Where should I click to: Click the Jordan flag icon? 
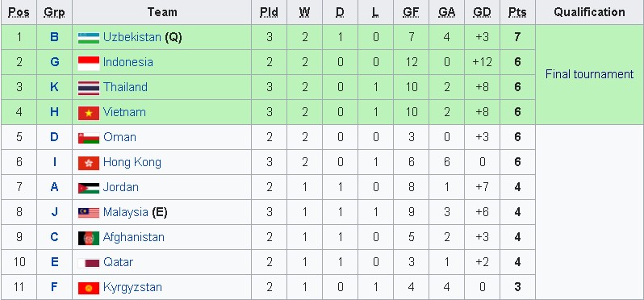point(89,188)
